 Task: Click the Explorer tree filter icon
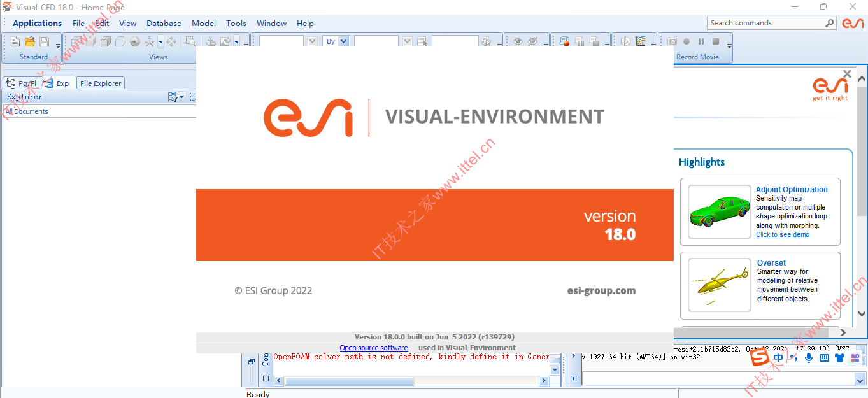(172, 97)
